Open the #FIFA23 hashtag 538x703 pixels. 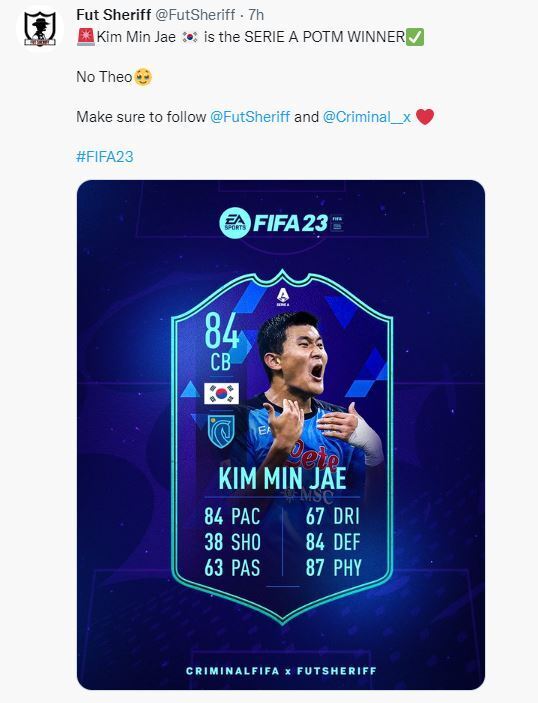tap(105, 157)
